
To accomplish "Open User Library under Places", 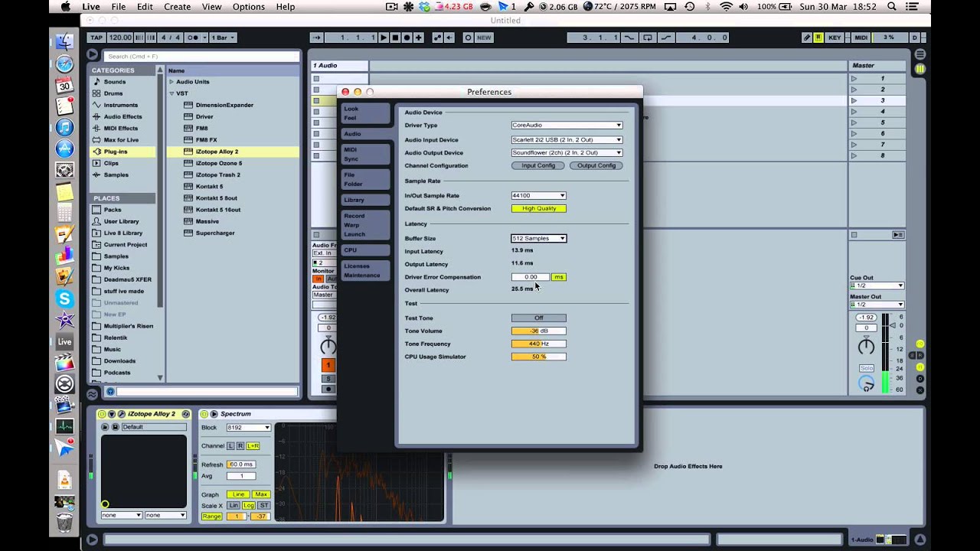I will 122,221.
